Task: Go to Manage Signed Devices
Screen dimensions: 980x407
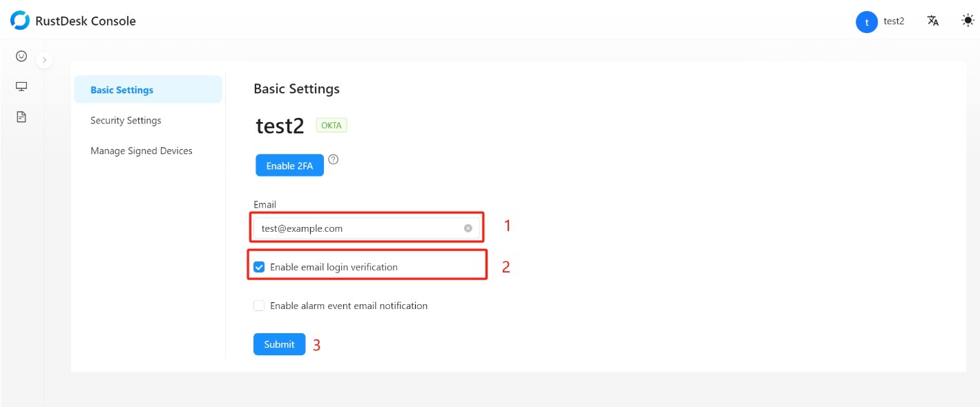Action: point(142,150)
